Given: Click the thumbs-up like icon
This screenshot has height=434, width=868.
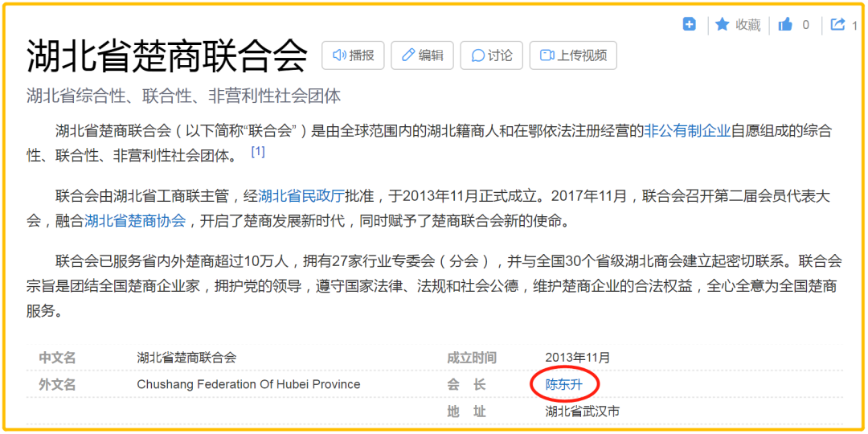Looking at the screenshot, I should [785, 24].
